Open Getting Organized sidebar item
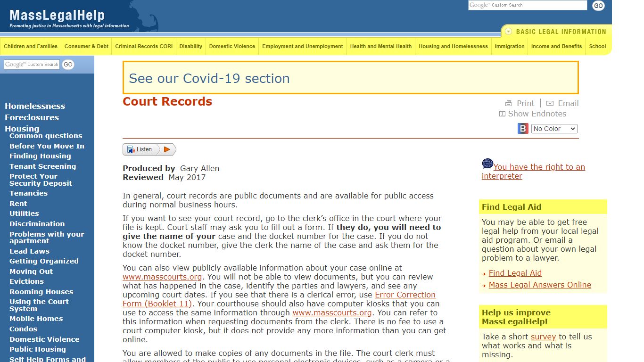 pos(44,261)
